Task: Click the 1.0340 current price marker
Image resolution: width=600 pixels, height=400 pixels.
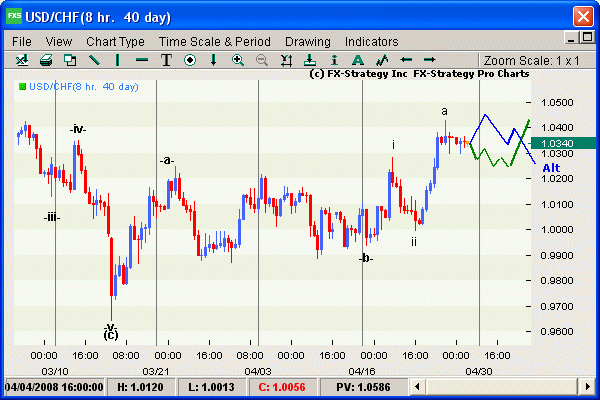Action: pyautogui.click(x=563, y=143)
